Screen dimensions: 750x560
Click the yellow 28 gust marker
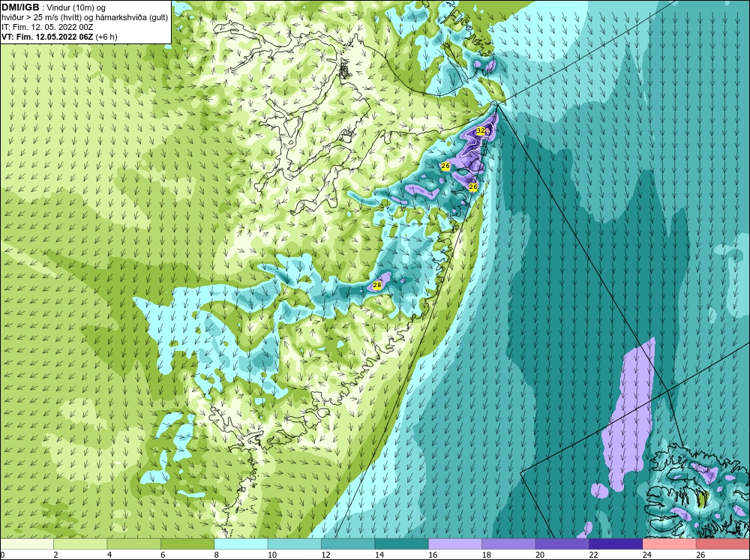click(377, 286)
